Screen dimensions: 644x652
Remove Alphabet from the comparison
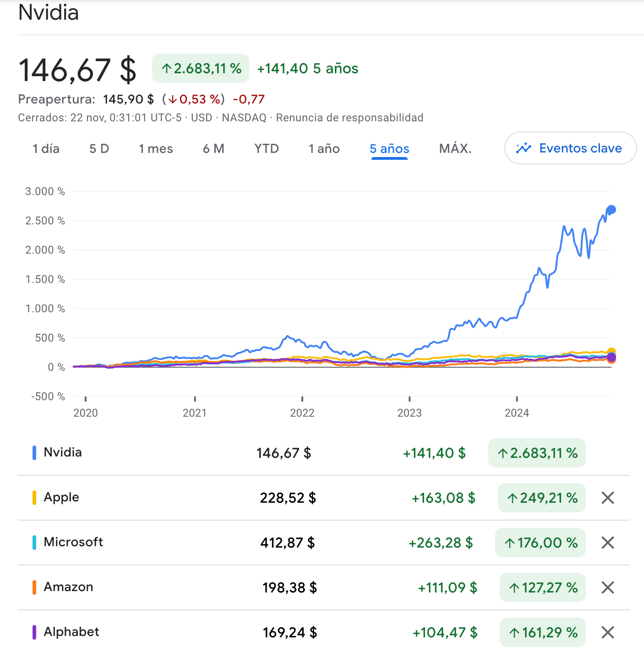[x=607, y=632]
